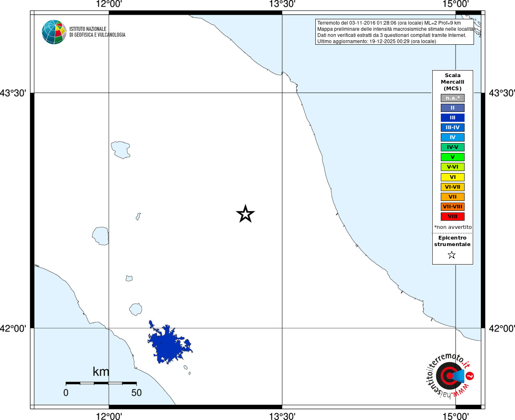Click the bottom 12°00' longitude label
Viewport: 515px width, 420px height.
[109, 416]
